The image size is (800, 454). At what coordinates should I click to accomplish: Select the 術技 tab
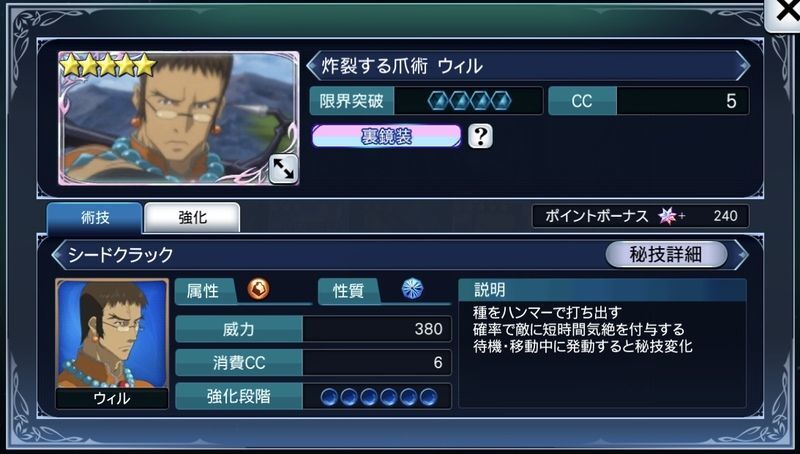click(x=94, y=218)
